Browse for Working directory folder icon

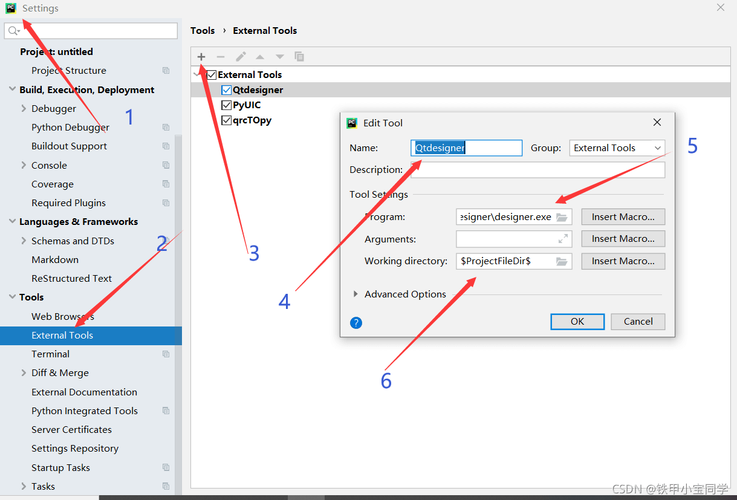(562, 261)
